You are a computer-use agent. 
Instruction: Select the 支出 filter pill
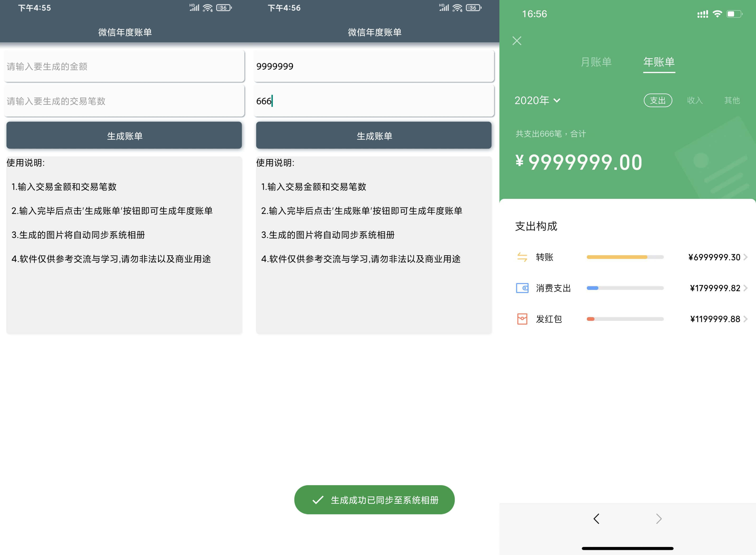pos(658,100)
